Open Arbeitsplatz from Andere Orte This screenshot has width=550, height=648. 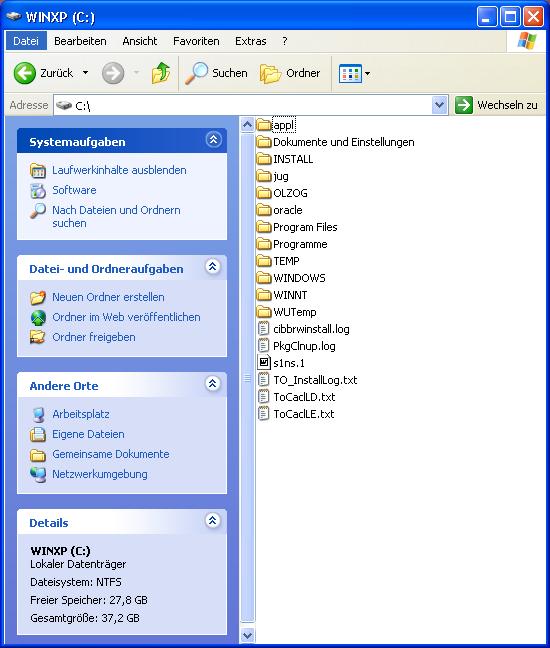click(81, 414)
